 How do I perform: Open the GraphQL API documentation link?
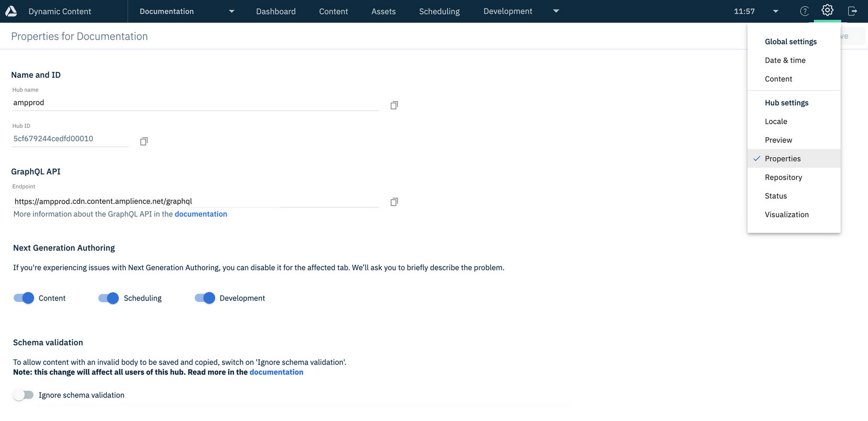(201, 214)
